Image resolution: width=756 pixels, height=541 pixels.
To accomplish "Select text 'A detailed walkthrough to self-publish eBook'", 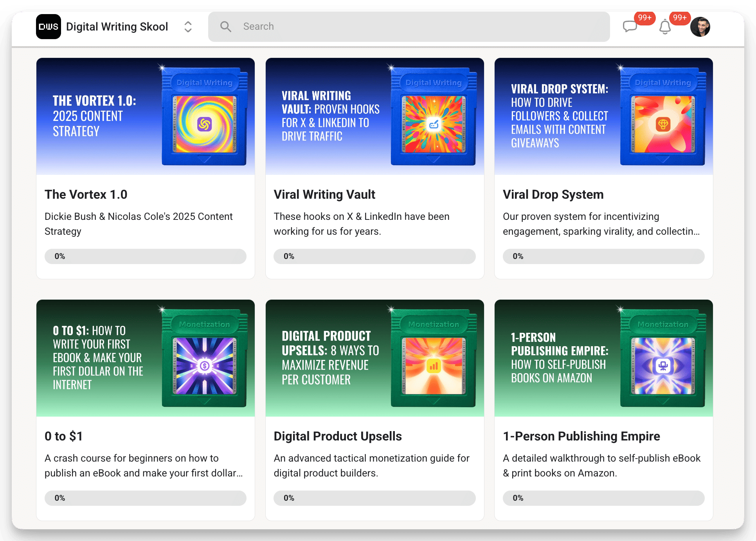I will pos(602,458).
